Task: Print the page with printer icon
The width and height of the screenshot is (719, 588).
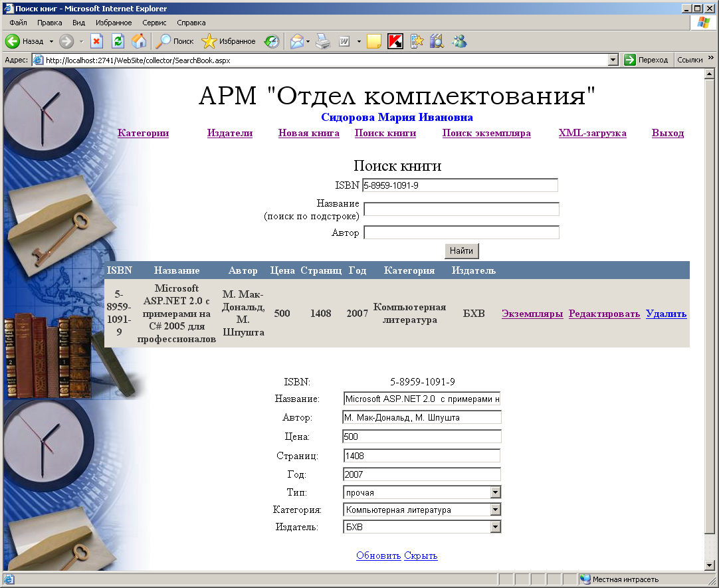Action: (323, 41)
